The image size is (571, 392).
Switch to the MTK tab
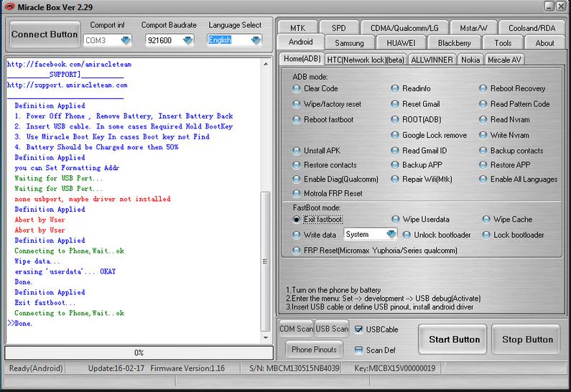(297, 28)
